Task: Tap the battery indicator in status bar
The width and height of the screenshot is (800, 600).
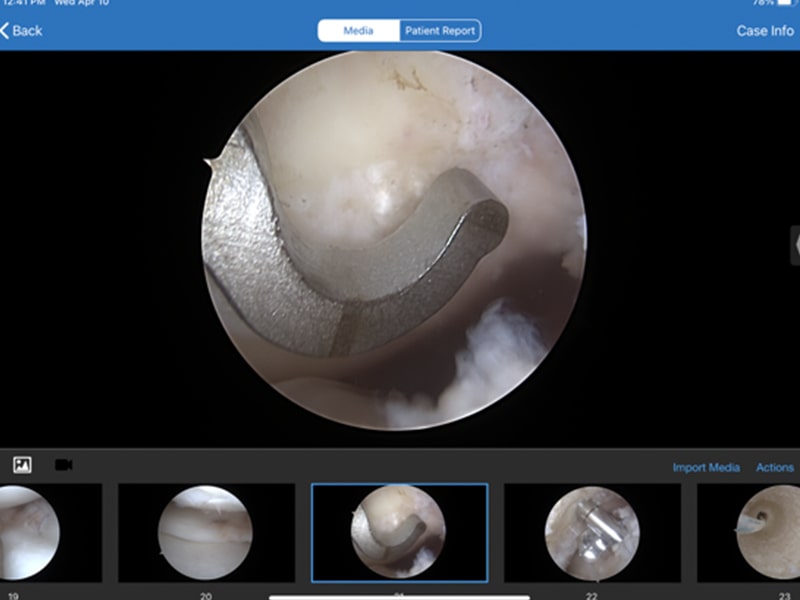Action: click(x=785, y=3)
